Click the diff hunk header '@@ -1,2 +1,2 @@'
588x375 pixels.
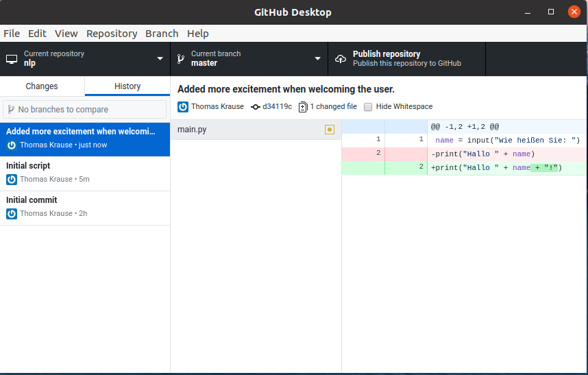[465, 127]
